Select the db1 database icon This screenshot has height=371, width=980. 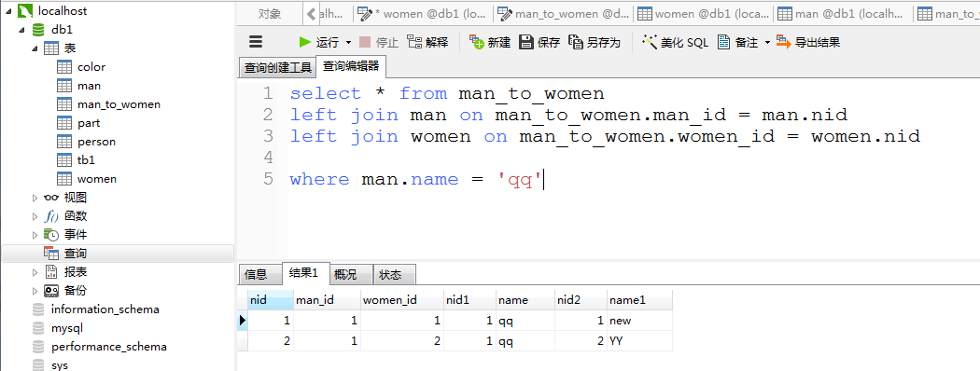(x=38, y=29)
